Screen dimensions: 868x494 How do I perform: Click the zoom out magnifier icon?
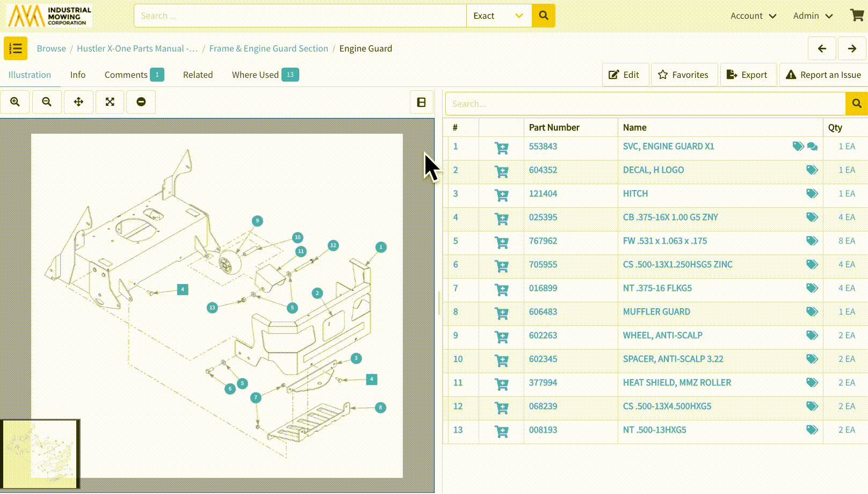point(47,102)
